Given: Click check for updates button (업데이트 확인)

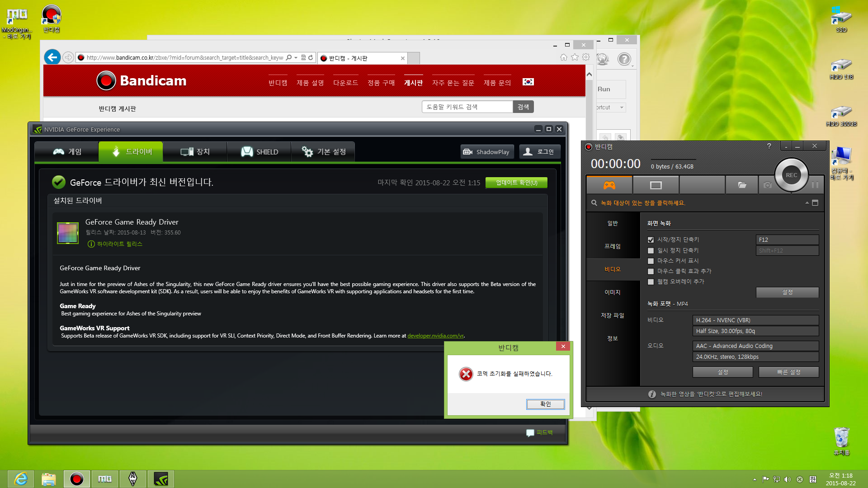Looking at the screenshot, I should [x=516, y=183].
